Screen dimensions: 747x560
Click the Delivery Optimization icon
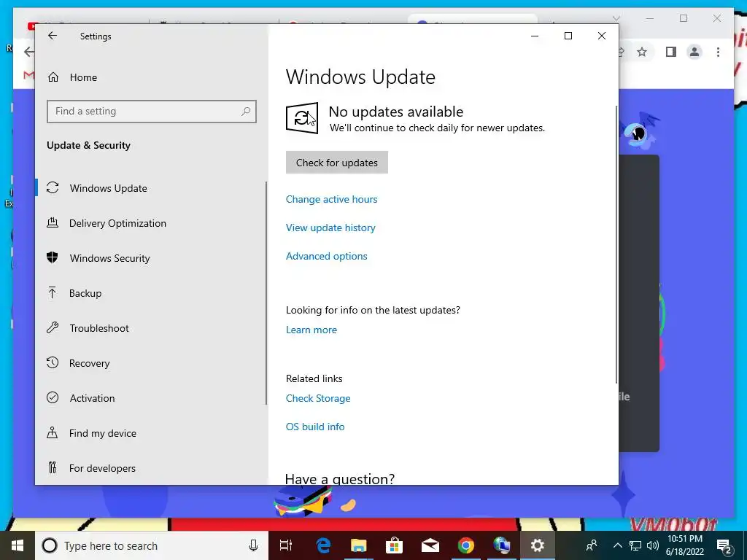coord(53,222)
